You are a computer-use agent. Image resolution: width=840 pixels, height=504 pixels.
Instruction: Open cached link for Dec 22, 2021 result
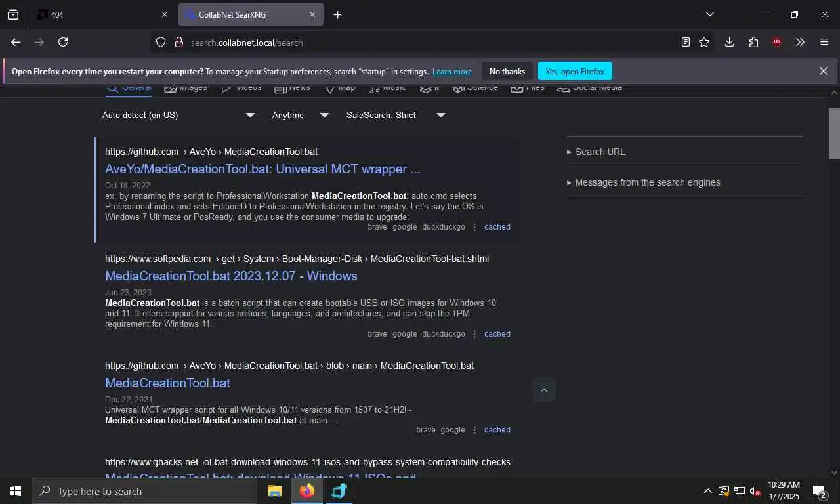497,430
